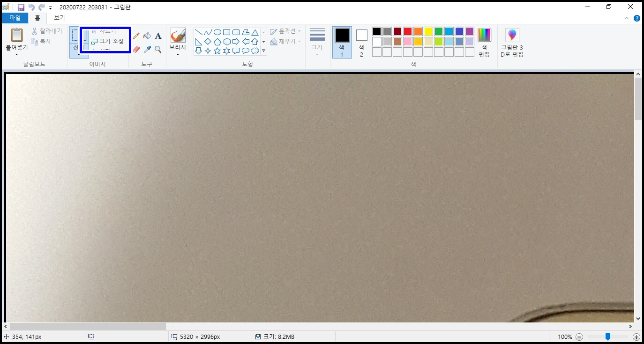The image size is (644, 344).
Task: Redo with the quick access arrow
Action: coord(41,7)
